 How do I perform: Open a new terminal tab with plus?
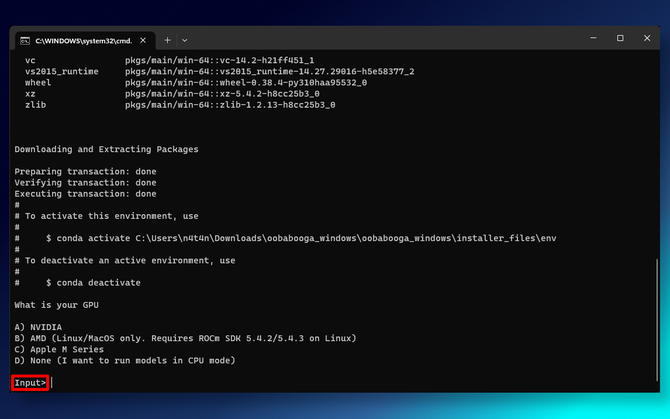pos(168,40)
